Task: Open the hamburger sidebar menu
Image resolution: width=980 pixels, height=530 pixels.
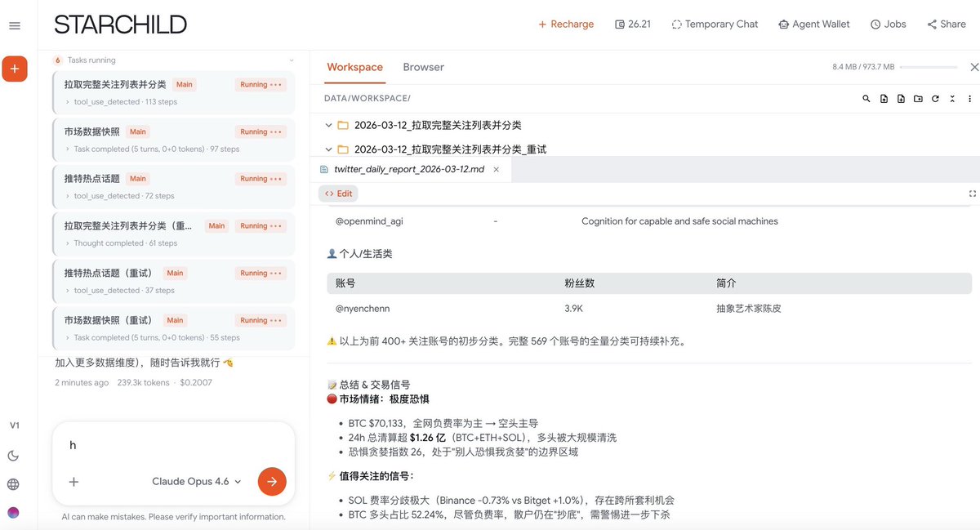Action: pos(14,25)
